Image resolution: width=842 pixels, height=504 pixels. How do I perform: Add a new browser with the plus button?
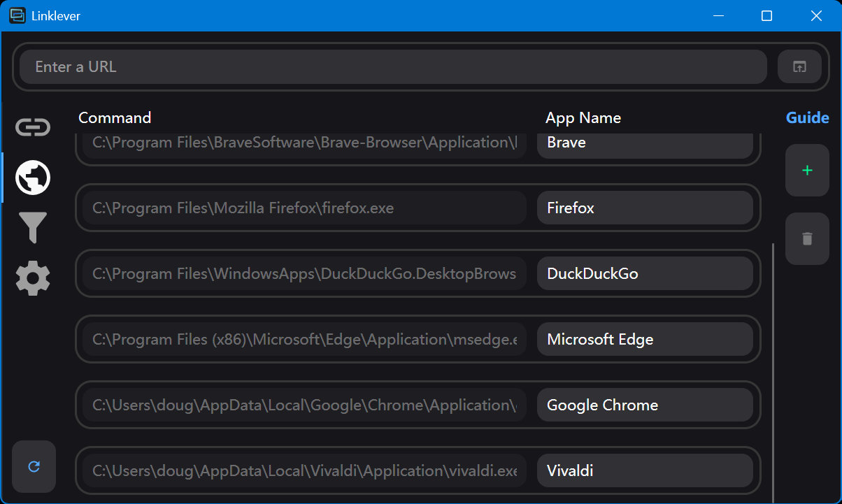pos(807,171)
